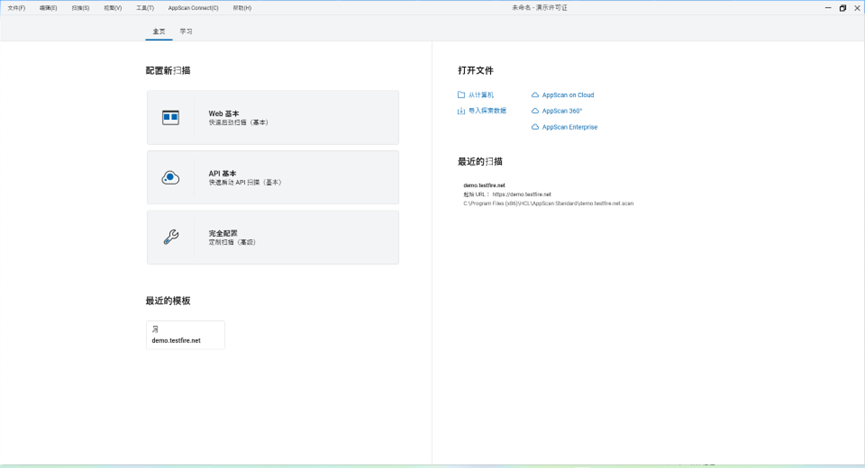Close the AppScan window
This screenshot has height=468, width=865.
click(857, 8)
